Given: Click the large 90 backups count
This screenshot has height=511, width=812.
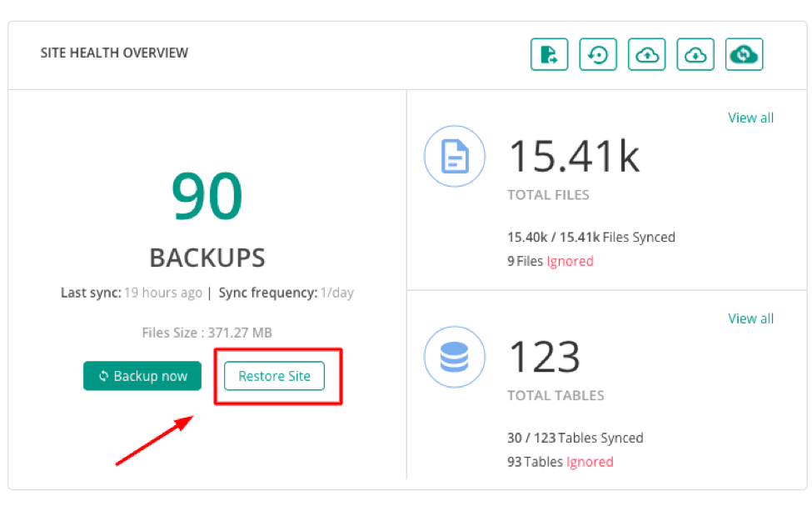Looking at the screenshot, I should (x=207, y=196).
